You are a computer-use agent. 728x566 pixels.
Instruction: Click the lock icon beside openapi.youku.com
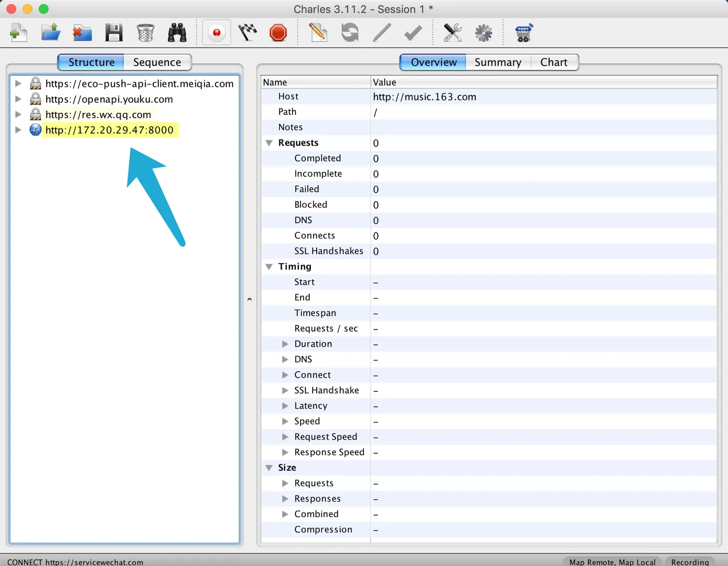35,99
